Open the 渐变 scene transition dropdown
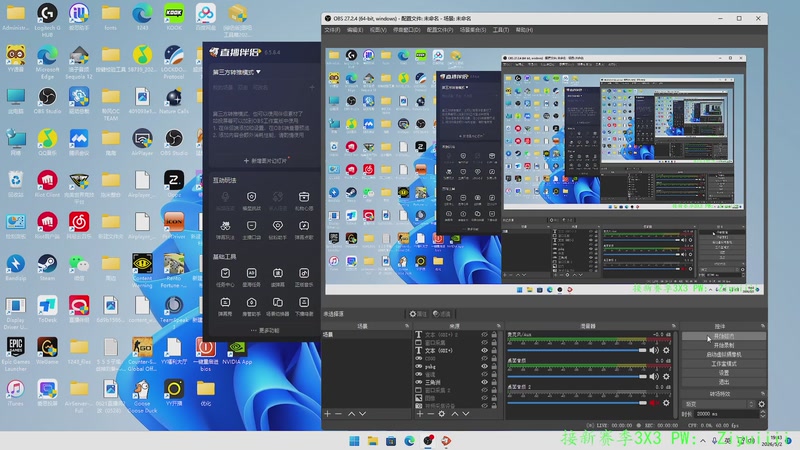Image resolution: width=800 pixels, height=450 pixels. (x=719, y=404)
